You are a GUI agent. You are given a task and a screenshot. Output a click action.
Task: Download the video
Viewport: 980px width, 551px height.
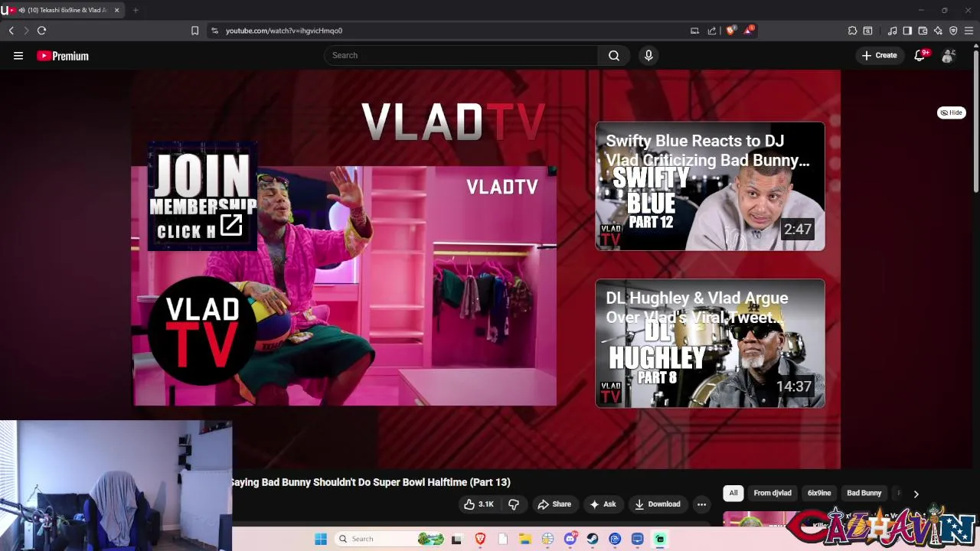point(657,504)
